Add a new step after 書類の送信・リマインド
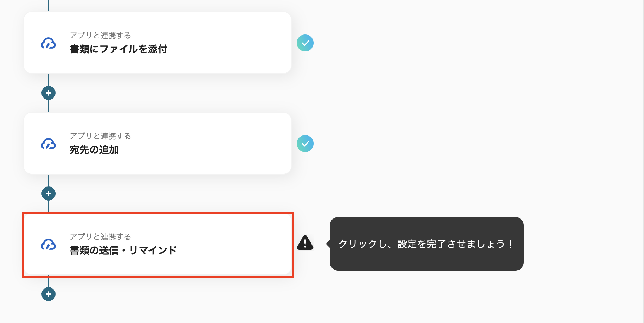The width and height of the screenshot is (644, 323). pyautogui.click(x=48, y=294)
